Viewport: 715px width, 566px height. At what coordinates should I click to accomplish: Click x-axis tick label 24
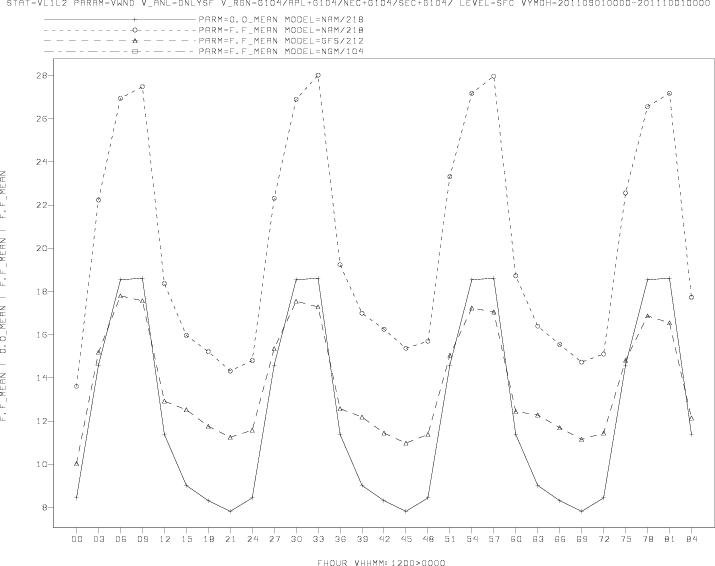tap(252, 539)
